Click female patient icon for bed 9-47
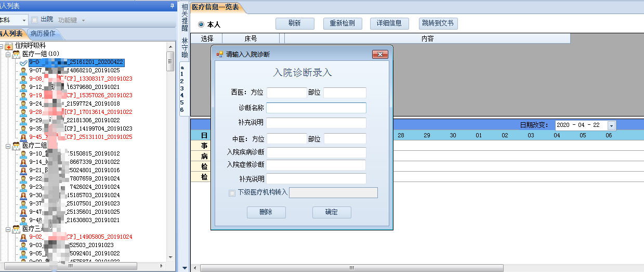644x272 pixels. click(23, 212)
